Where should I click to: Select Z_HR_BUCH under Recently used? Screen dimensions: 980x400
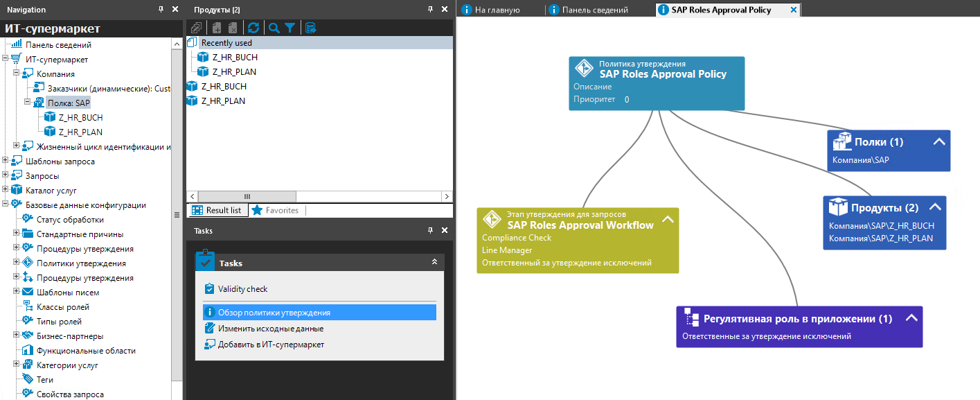click(x=235, y=57)
